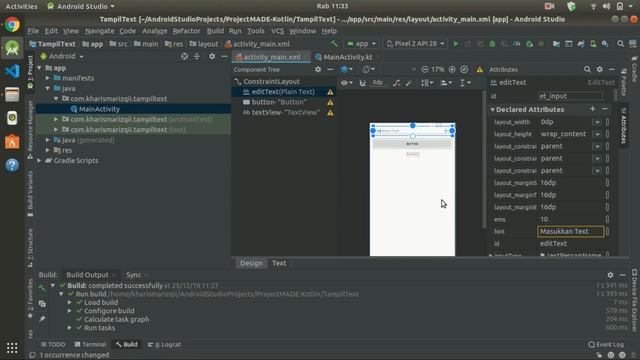This screenshot has height=360, width=640.
Task: Open the Build menu
Action: [x=215, y=31]
